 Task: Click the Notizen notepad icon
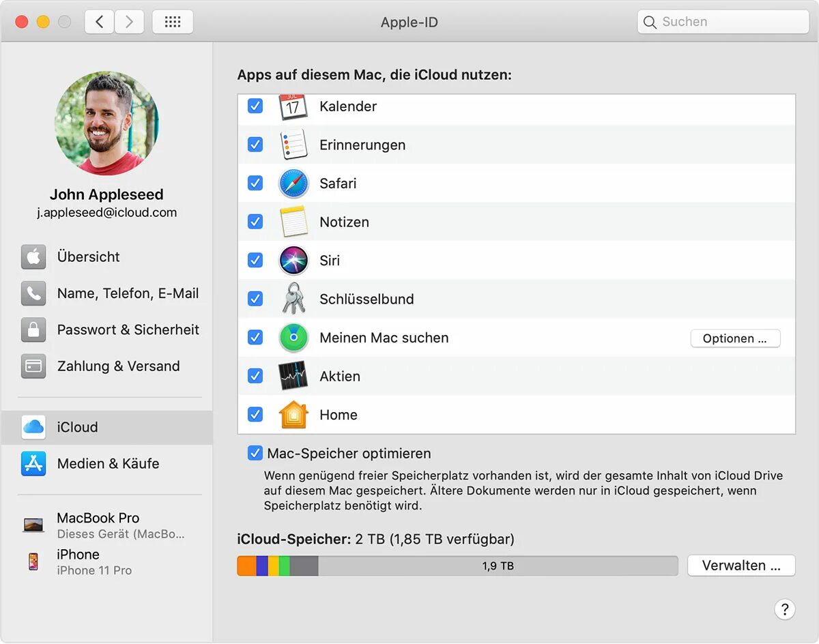293,222
